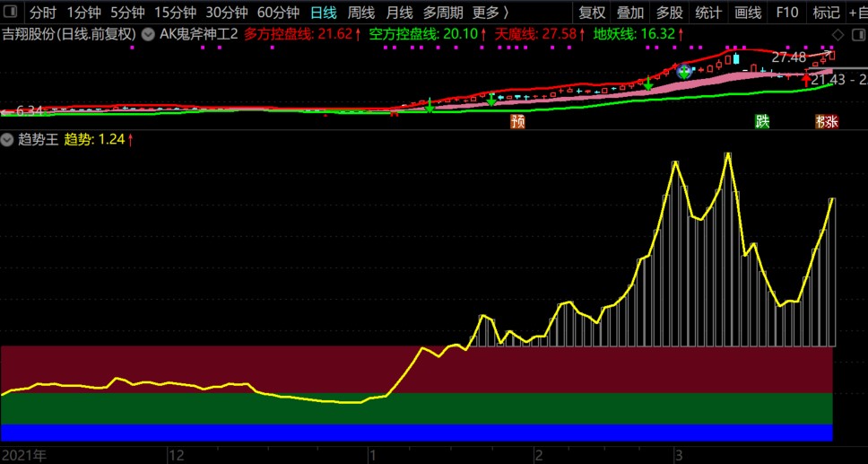Switch to 周线 weekly chart
The image size is (868, 464).
[361, 13]
